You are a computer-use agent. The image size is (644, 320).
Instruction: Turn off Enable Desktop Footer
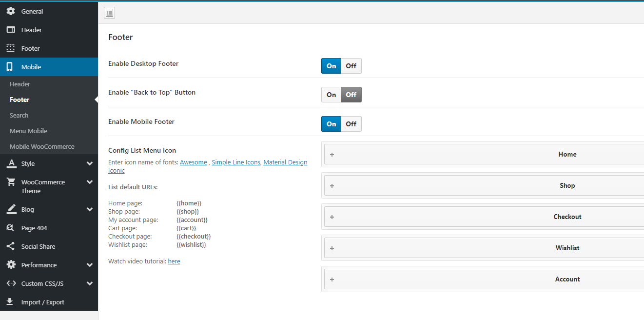[351, 66]
